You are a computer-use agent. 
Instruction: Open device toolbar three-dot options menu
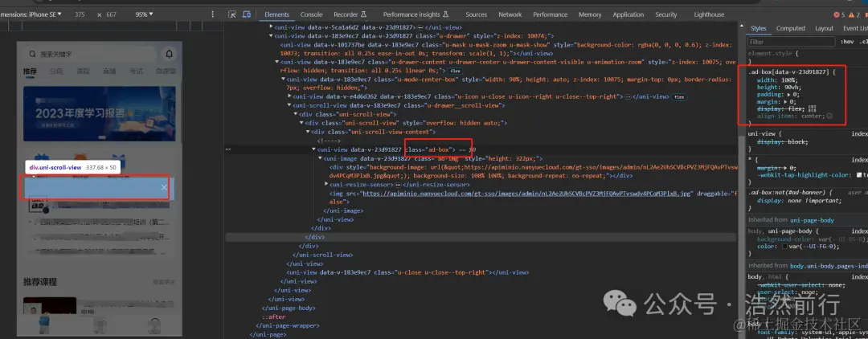click(x=212, y=14)
